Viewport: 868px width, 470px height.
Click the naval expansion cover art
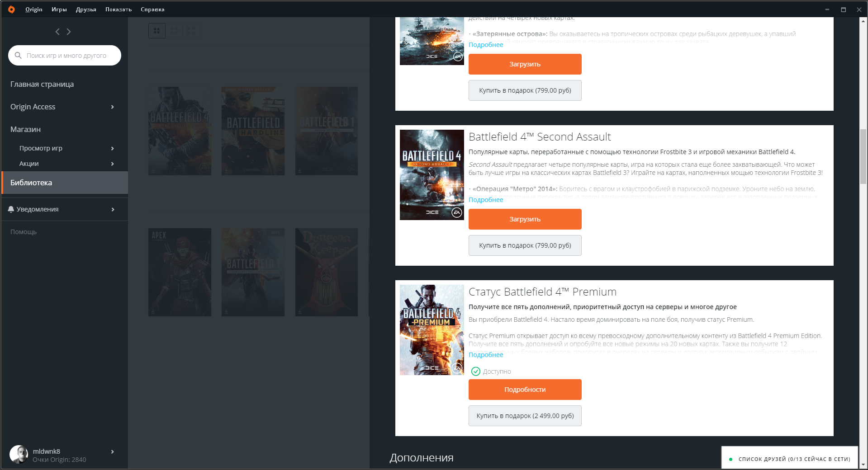tap(432, 41)
